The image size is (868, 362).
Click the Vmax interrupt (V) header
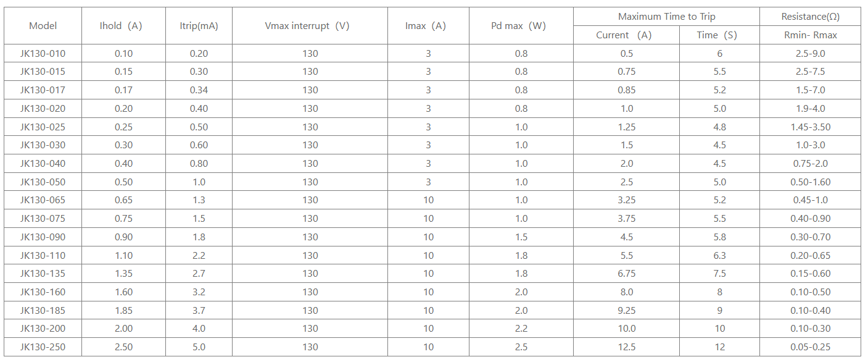[310, 25]
